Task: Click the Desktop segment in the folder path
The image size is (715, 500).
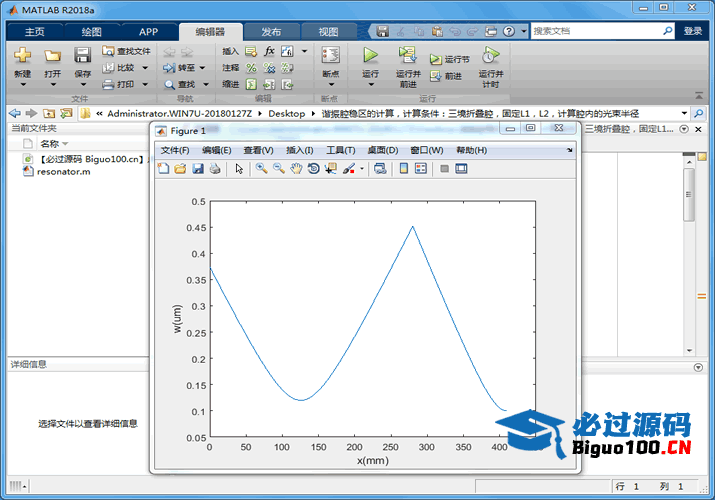Action: [286, 113]
